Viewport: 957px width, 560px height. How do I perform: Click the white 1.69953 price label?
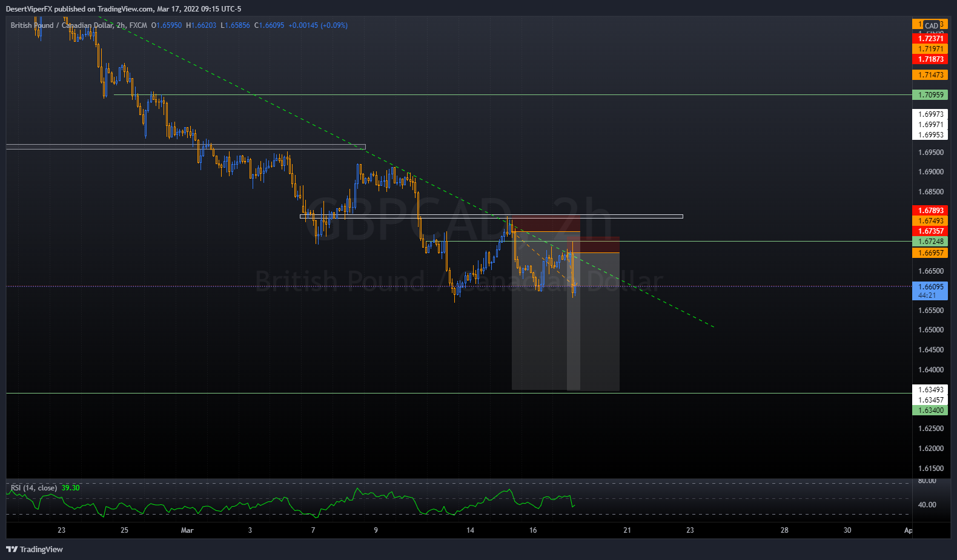tap(930, 135)
